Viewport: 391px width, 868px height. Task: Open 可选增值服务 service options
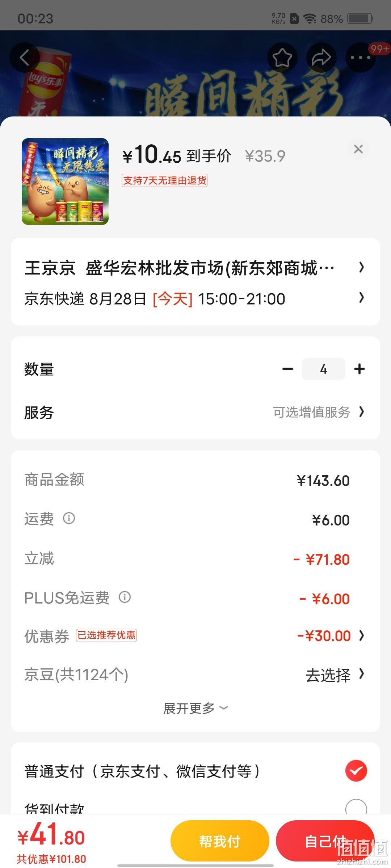coord(319,412)
